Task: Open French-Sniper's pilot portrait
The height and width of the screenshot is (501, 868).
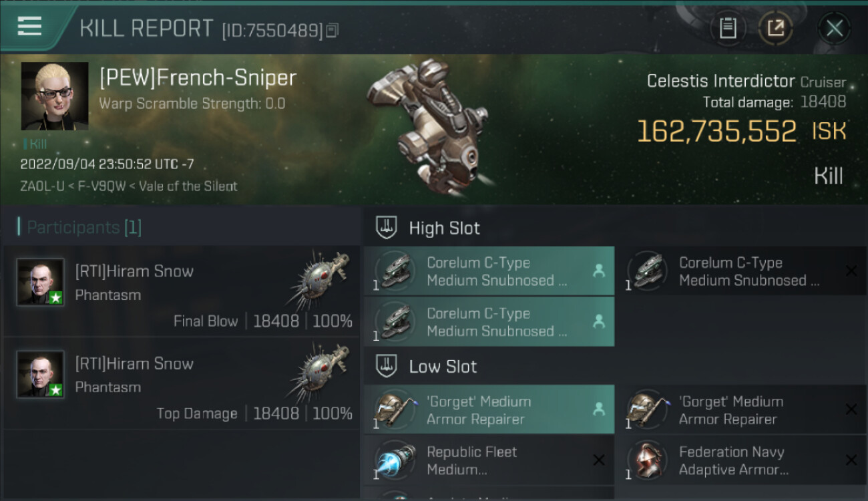Action: click(x=55, y=96)
